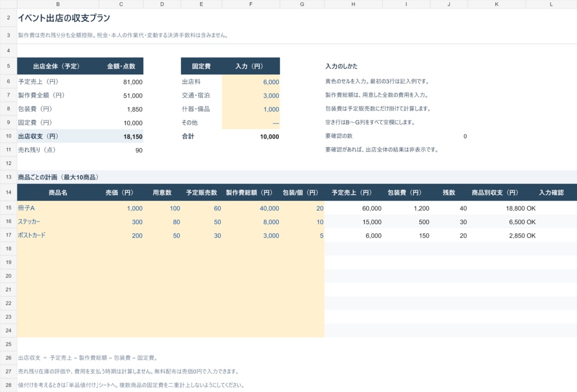Click note about 単品値付け sheet
This screenshot has width=577, height=392.
click(x=131, y=385)
